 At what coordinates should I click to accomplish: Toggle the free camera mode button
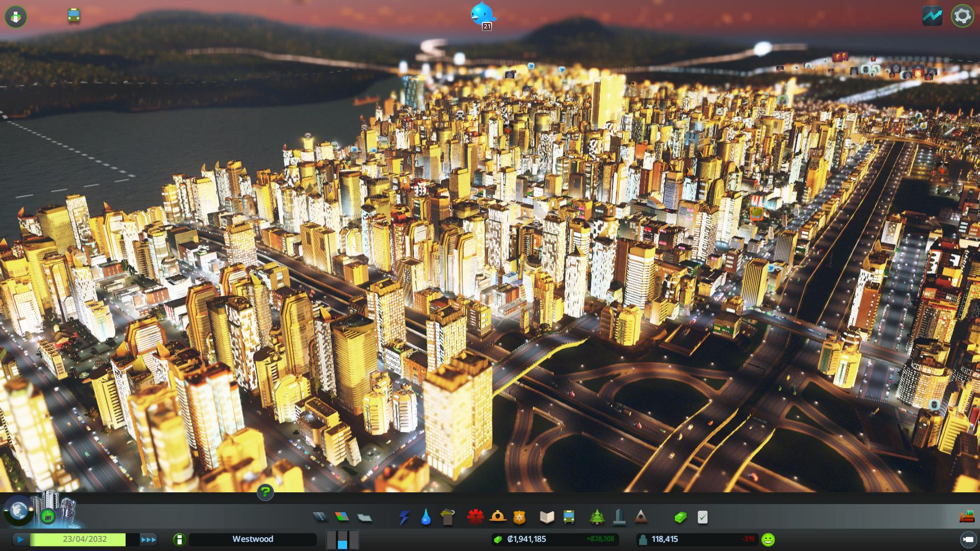(x=968, y=539)
